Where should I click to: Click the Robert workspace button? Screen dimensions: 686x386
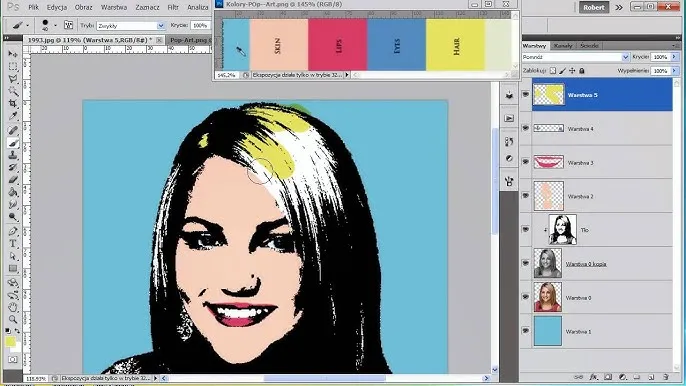[x=594, y=7]
